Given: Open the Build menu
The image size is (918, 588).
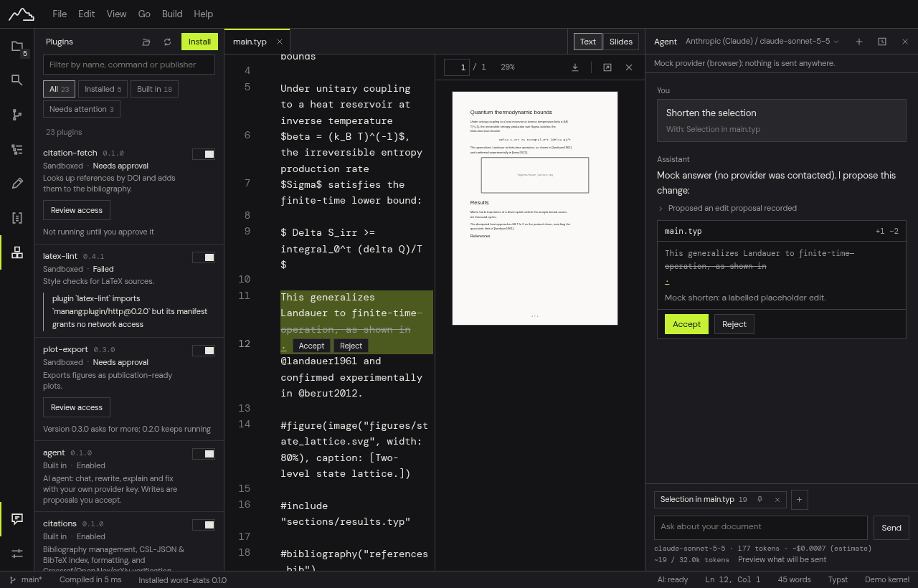Looking at the screenshot, I should click(x=172, y=14).
